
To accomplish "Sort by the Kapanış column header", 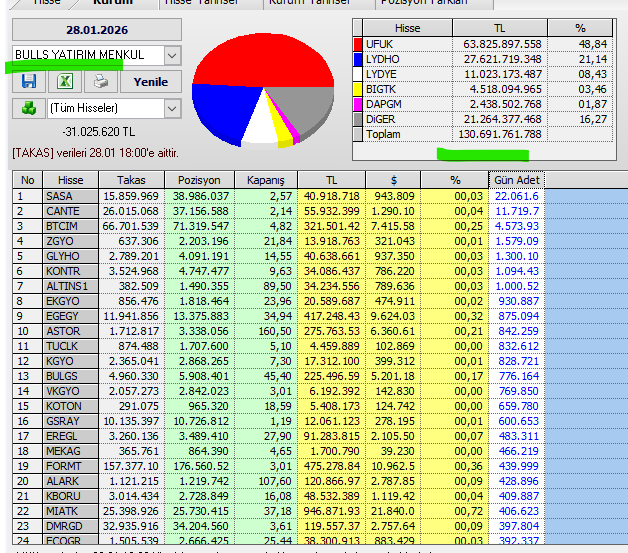I will (266, 180).
